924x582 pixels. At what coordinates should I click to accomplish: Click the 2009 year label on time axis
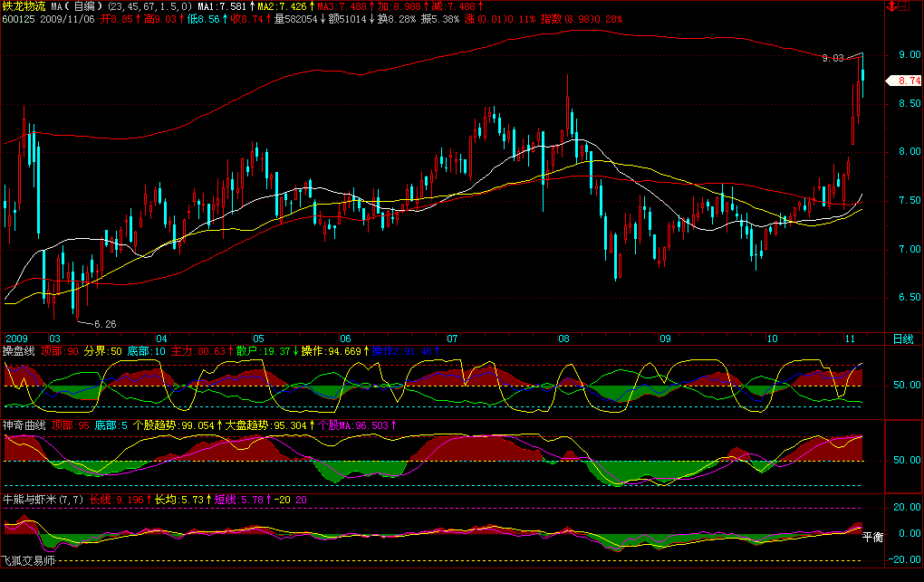point(17,338)
